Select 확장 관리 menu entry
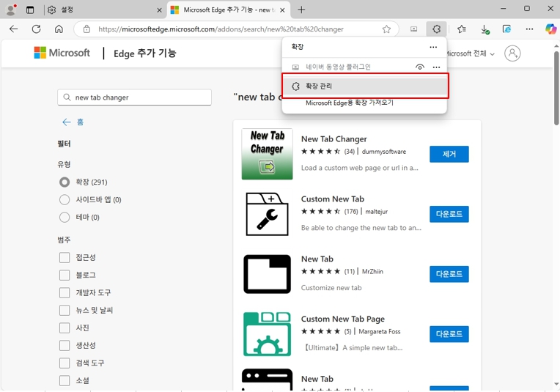This screenshot has width=560, height=392. click(x=365, y=86)
